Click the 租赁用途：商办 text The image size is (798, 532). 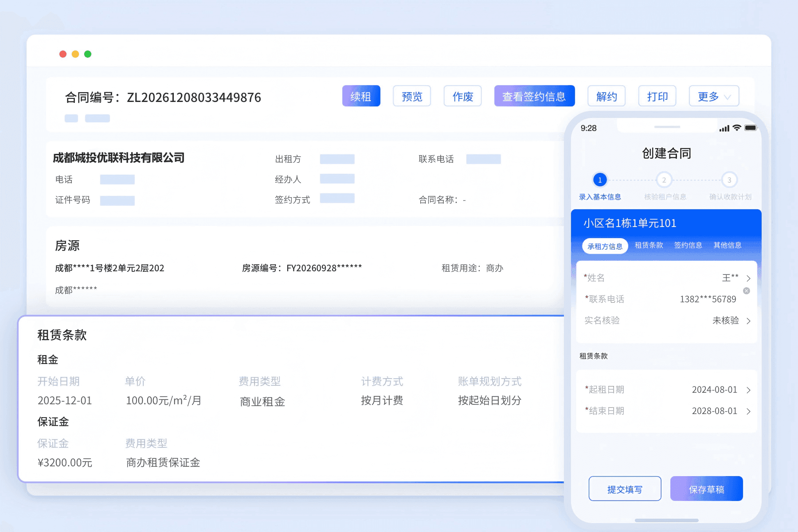(472, 268)
